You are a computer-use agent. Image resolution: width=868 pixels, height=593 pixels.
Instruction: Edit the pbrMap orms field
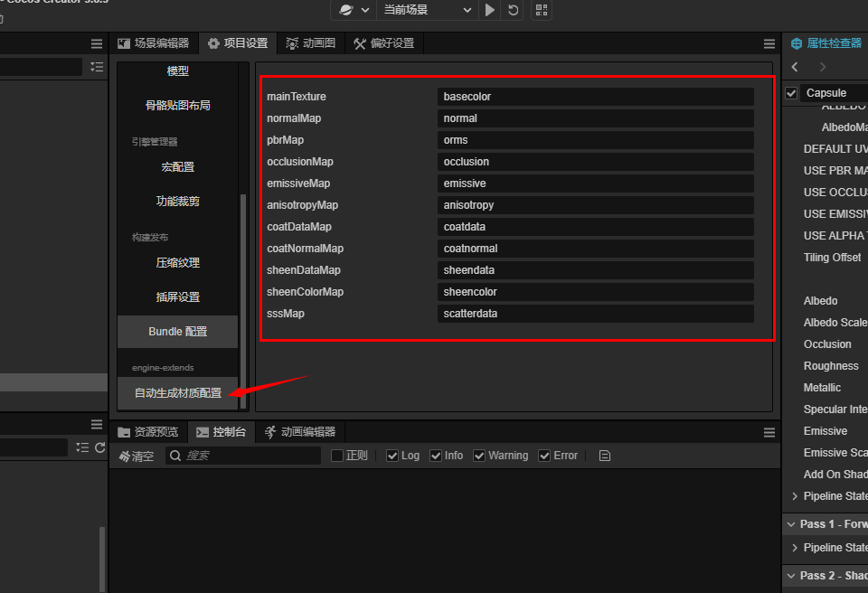pyautogui.click(x=595, y=139)
